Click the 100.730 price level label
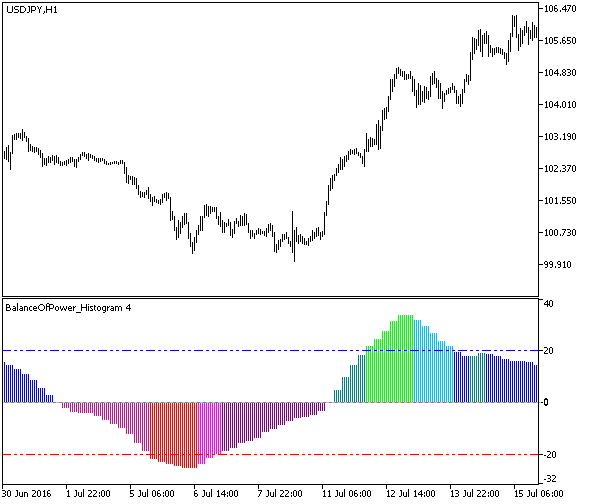 point(560,233)
